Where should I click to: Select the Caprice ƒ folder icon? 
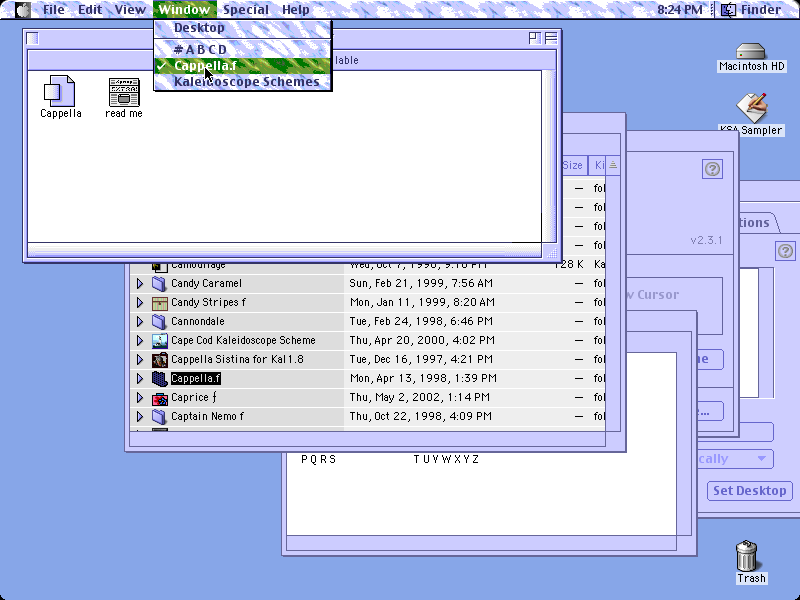click(x=160, y=398)
